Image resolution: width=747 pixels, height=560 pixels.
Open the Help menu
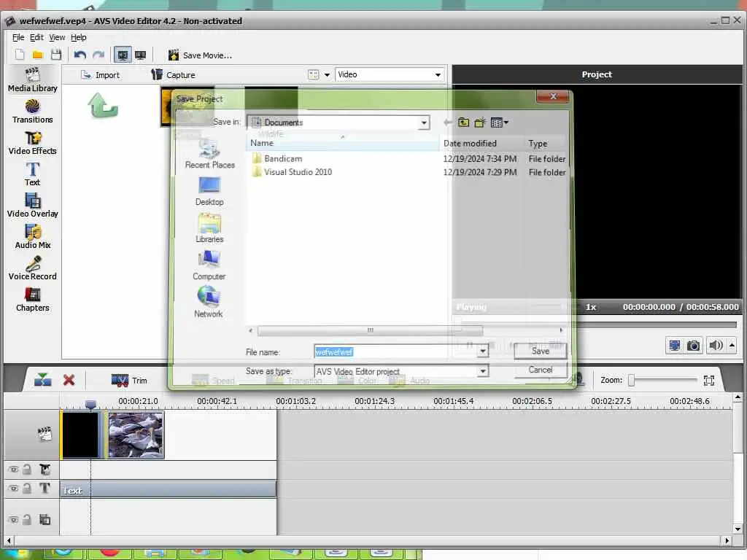[79, 37]
